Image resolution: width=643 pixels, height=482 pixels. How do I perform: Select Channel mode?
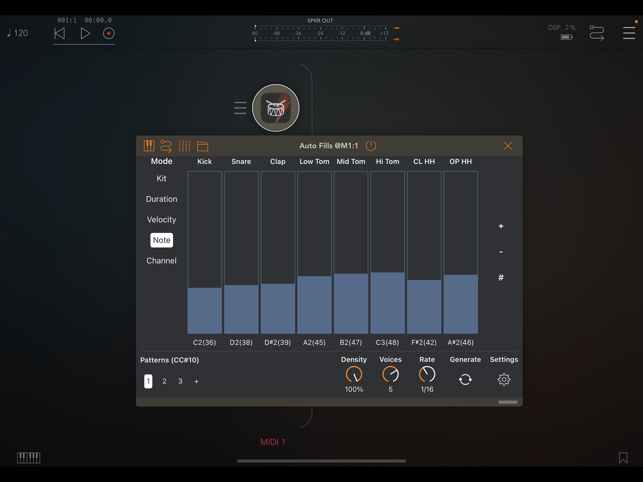(x=161, y=261)
